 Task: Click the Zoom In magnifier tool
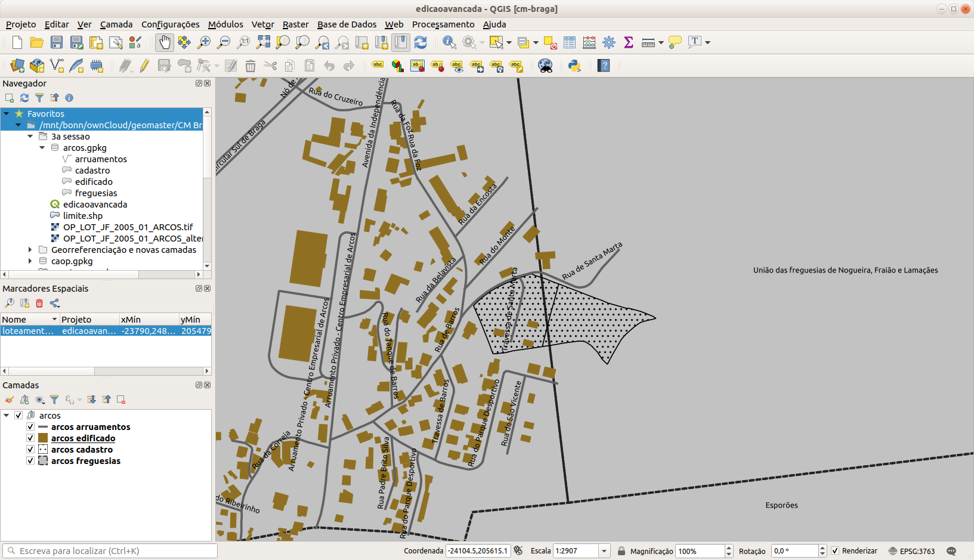point(204,42)
